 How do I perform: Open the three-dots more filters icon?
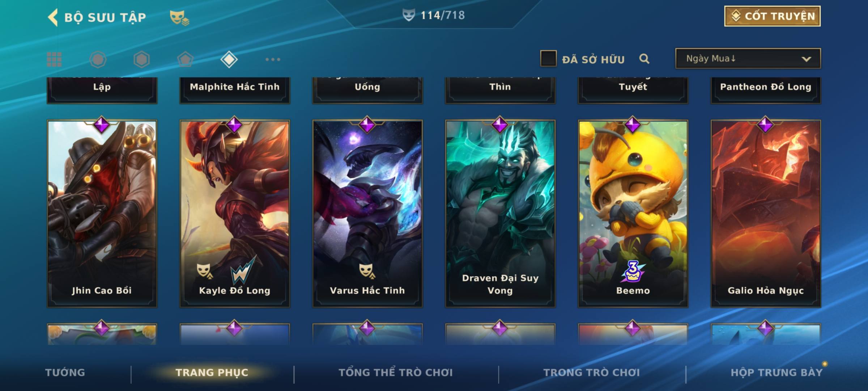pos(273,59)
